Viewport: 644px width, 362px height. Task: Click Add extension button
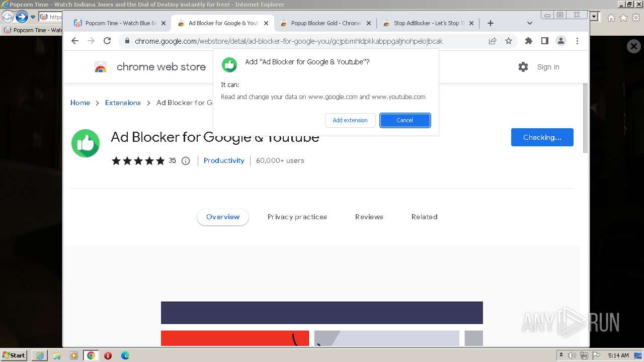click(x=350, y=120)
